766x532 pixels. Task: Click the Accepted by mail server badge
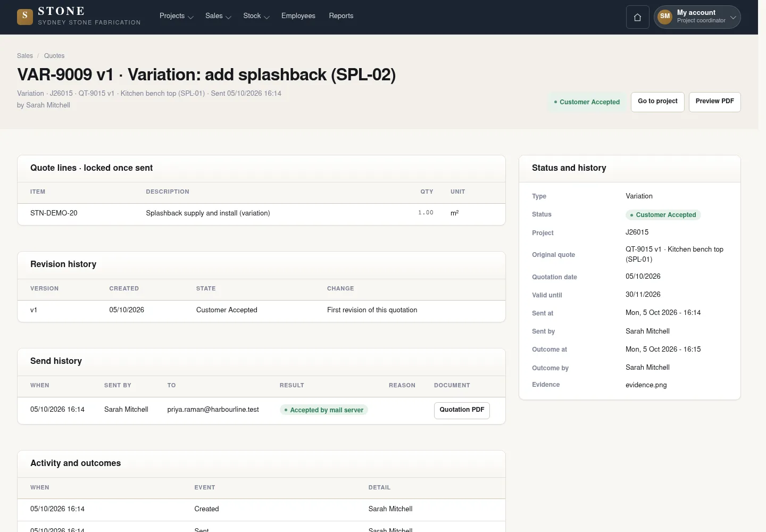324,410
